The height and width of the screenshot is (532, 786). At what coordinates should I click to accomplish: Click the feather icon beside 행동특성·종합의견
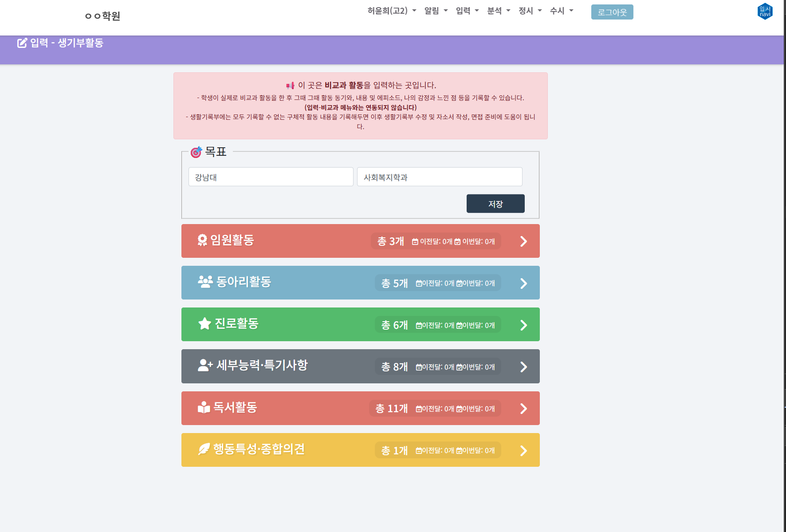(204, 449)
